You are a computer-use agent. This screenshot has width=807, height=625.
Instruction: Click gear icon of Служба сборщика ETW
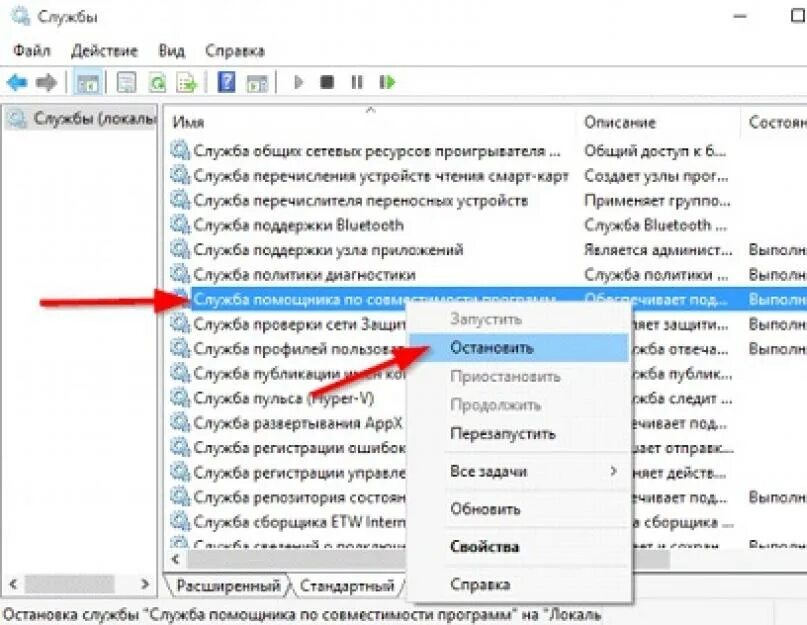tap(180, 521)
